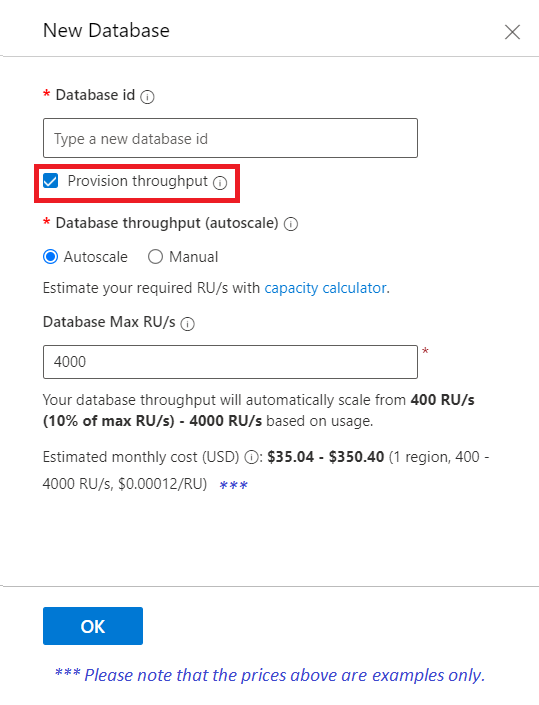Click the bold '$35.04 - $350.40' cost text
Screen dimensions: 539x705
pyautogui.click(x=325, y=457)
